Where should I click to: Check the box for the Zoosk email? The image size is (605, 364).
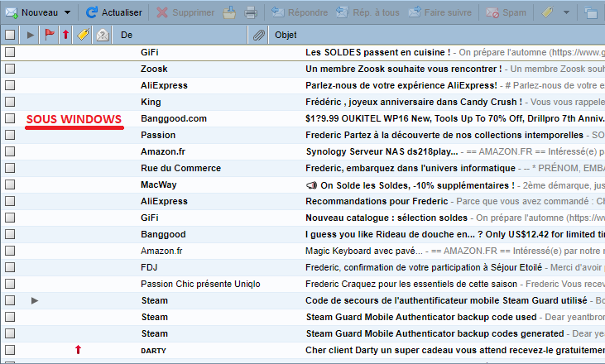click(x=10, y=69)
